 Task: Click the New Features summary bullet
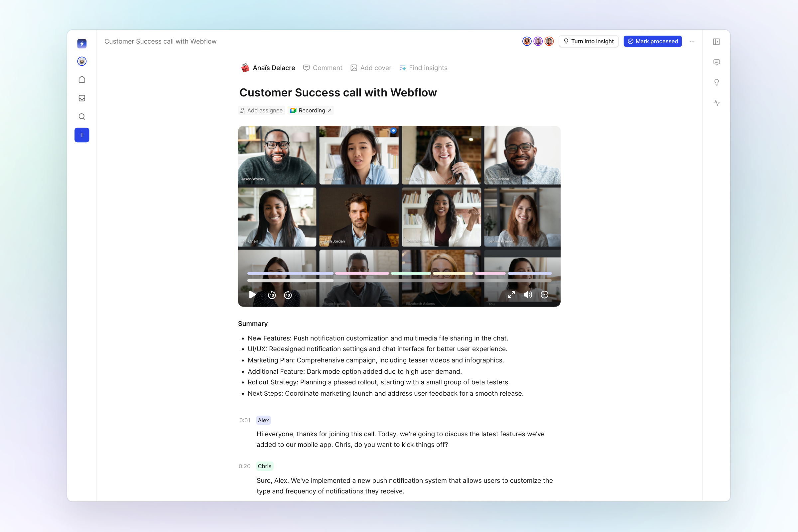378,338
